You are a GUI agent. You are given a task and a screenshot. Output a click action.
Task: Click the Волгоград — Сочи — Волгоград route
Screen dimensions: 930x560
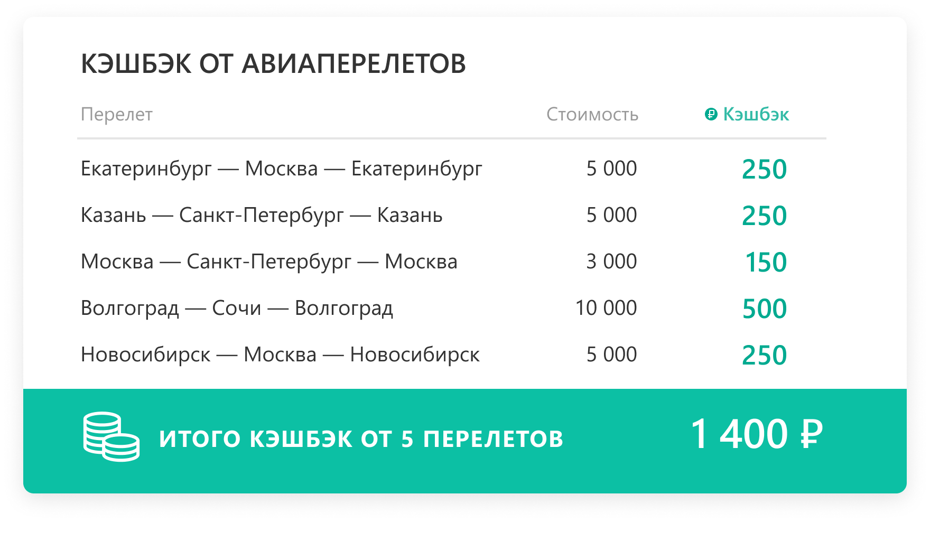[237, 308]
